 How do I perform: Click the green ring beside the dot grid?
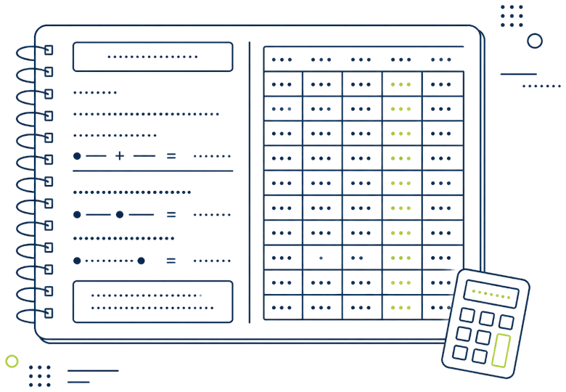tap(12, 361)
